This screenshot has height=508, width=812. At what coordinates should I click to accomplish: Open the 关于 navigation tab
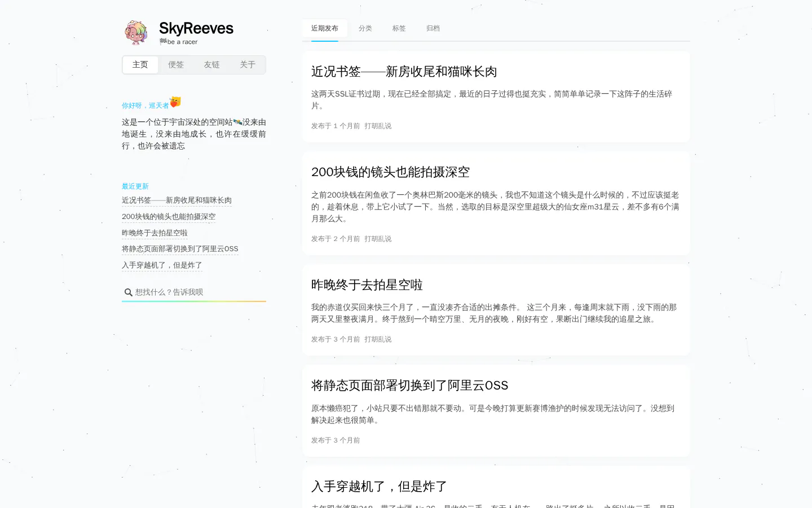coord(248,65)
